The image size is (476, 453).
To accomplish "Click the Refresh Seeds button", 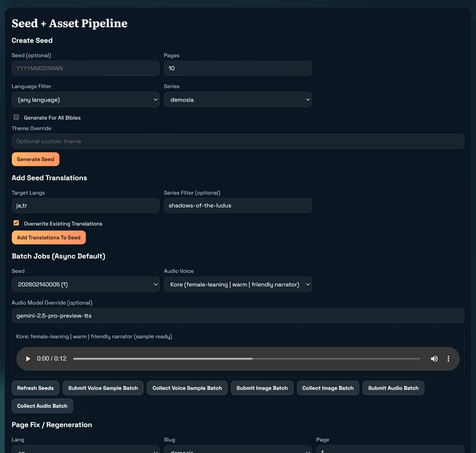I will pos(35,388).
